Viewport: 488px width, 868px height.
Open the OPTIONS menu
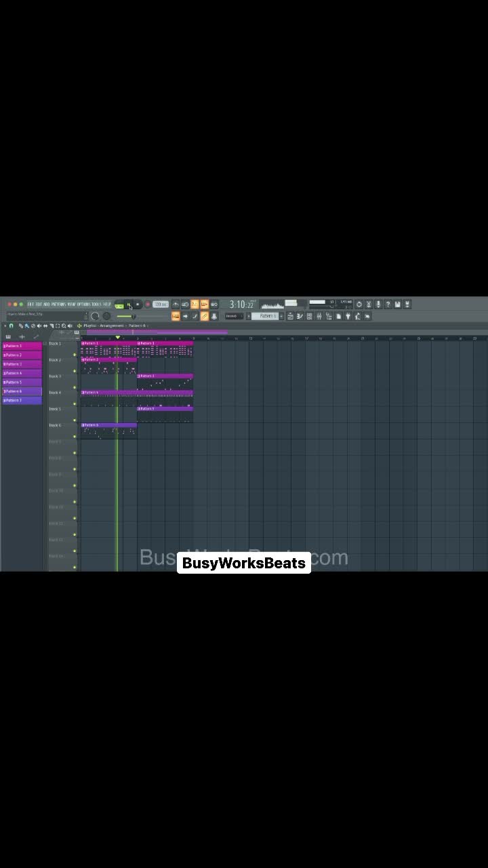click(x=84, y=304)
